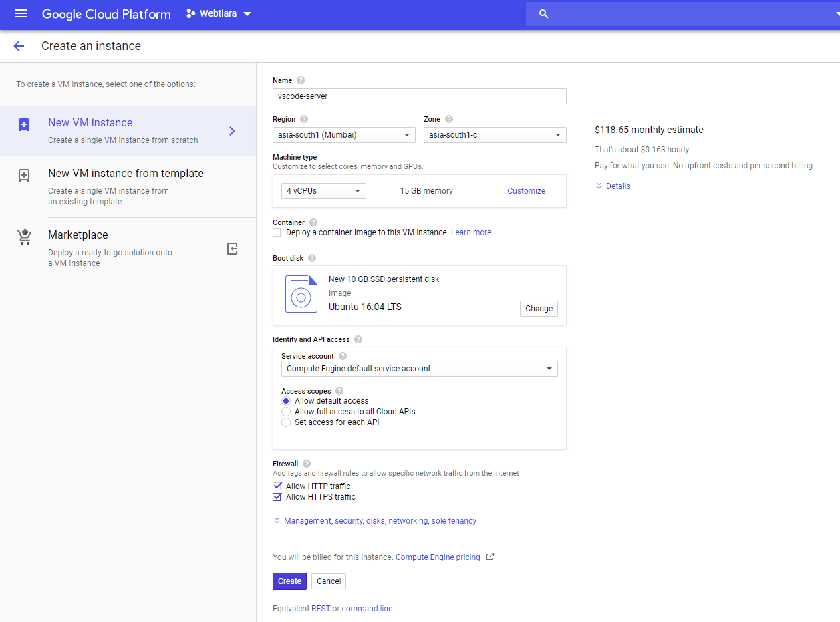This screenshot has width=840, height=622.
Task: Click the Google Cloud Platform logo text
Action: (x=106, y=13)
